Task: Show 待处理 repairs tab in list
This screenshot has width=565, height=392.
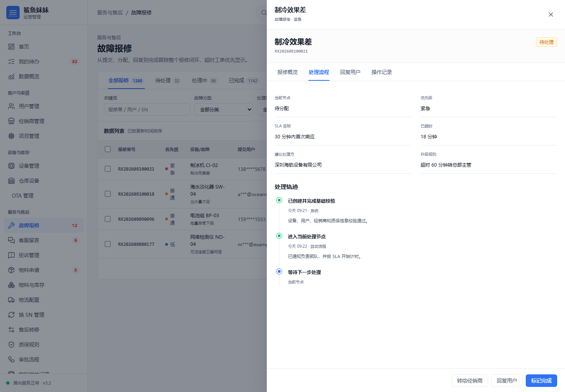Action: click(168, 80)
